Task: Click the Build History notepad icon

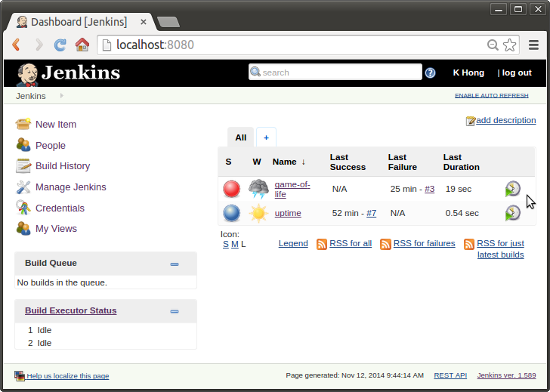Action: [23, 166]
